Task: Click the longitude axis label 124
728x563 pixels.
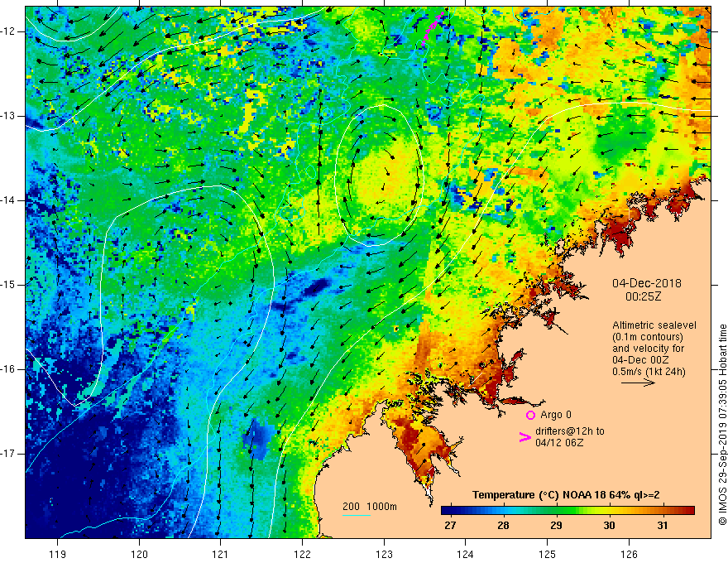Action: [x=466, y=554]
